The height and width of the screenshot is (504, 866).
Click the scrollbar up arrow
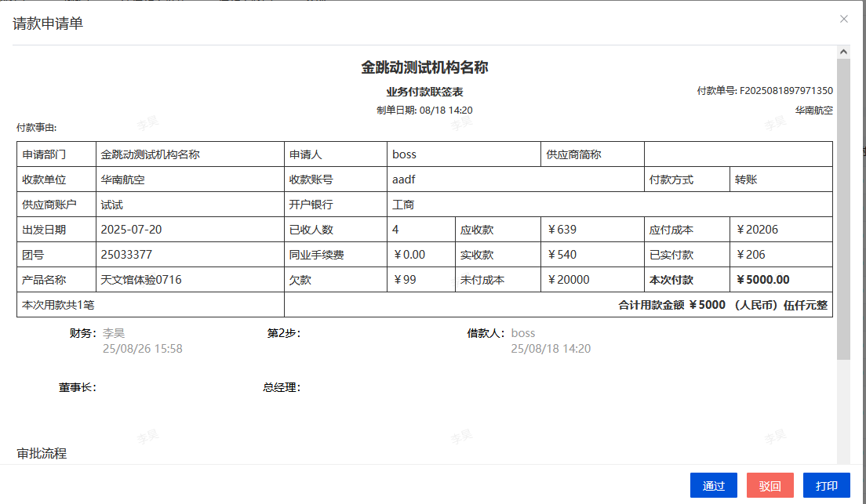844,53
